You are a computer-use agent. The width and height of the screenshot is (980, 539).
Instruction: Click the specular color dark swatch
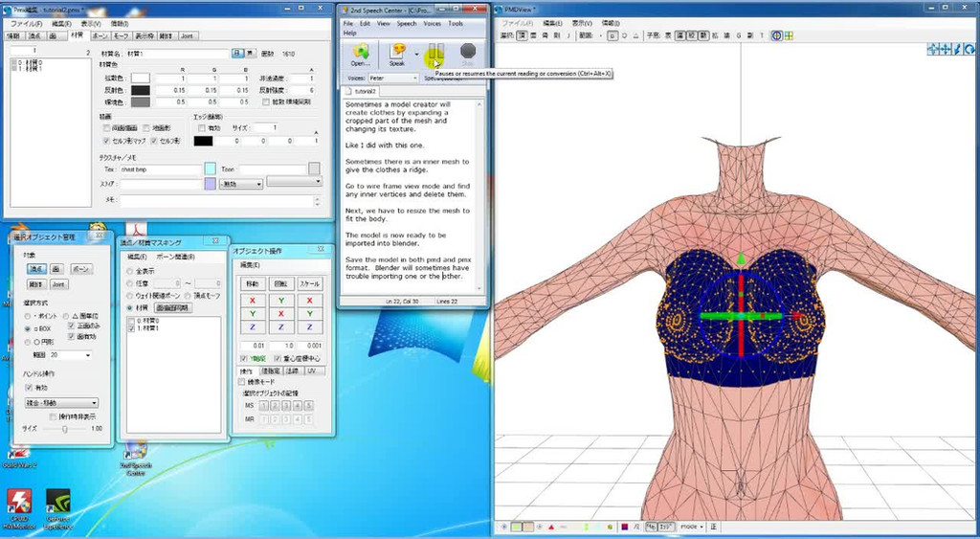point(141,91)
